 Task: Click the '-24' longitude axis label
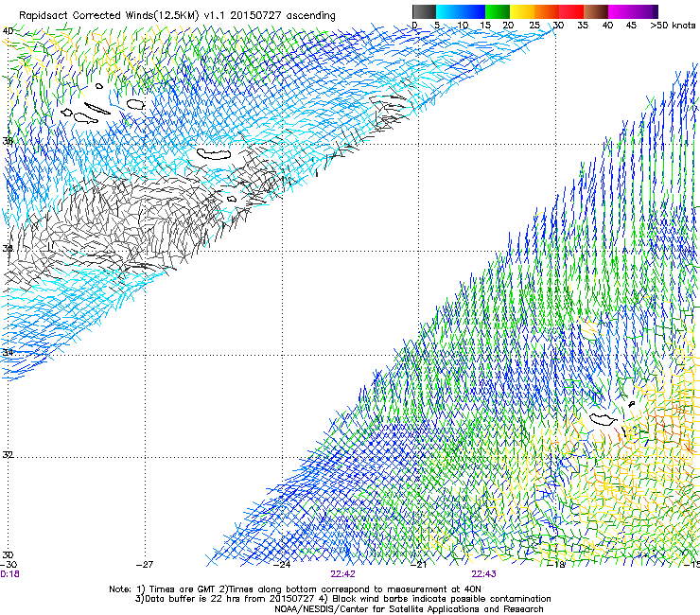[282, 565]
